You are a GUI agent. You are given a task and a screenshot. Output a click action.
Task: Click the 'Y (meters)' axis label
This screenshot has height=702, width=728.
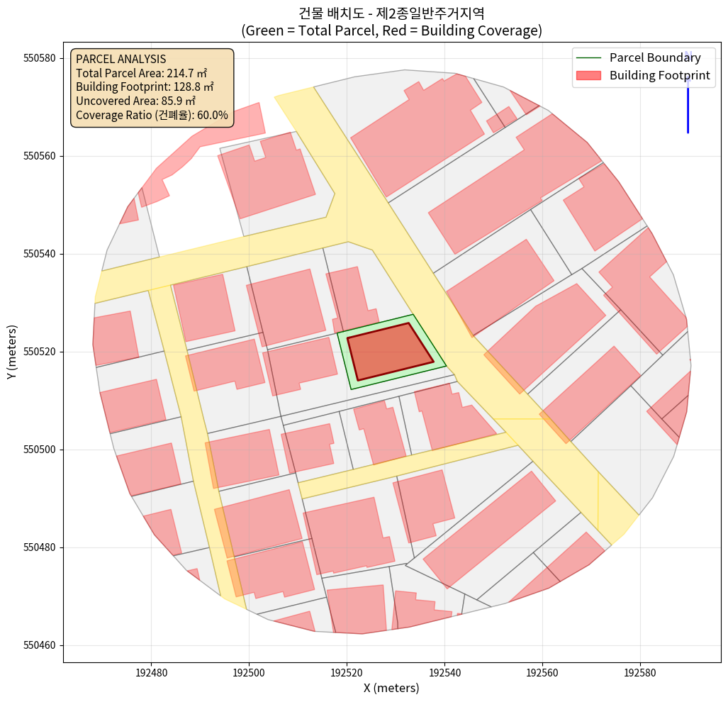tap(12, 352)
